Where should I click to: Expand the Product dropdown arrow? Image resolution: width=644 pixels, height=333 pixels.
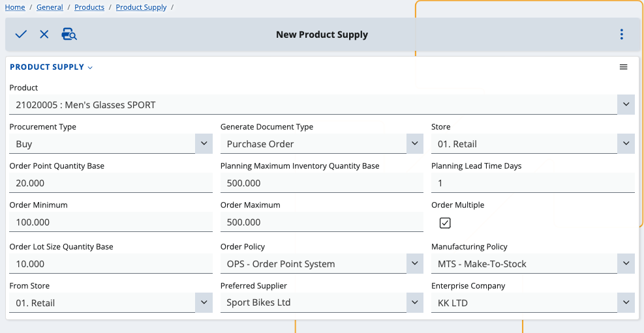tap(626, 104)
